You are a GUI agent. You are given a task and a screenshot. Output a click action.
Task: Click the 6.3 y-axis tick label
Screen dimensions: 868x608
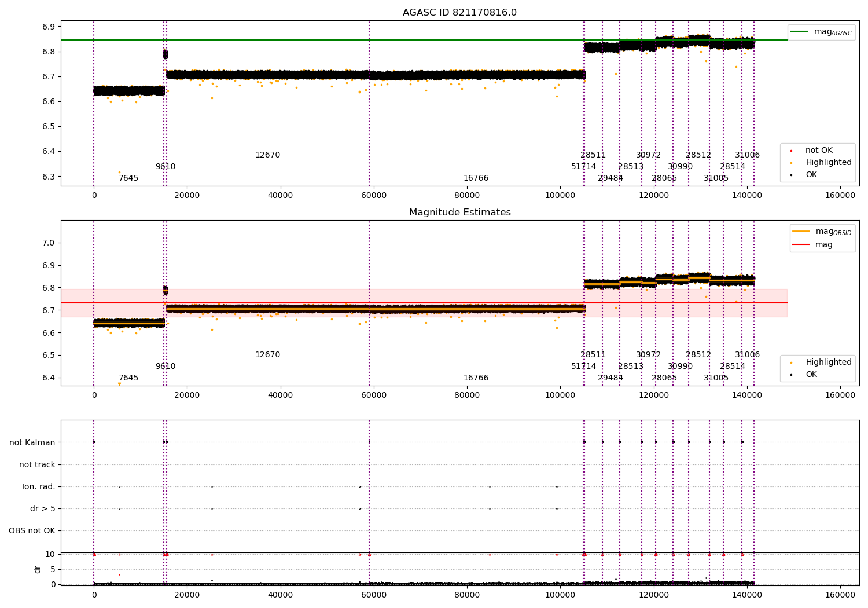49,177
